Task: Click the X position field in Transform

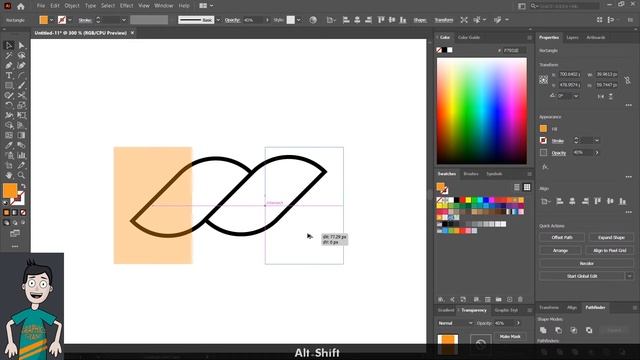Action: pos(570,75)
